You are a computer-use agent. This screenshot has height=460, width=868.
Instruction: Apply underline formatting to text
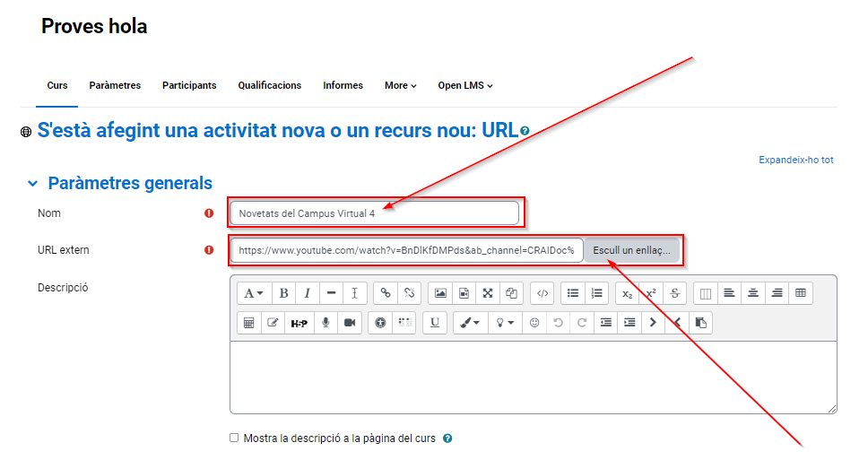coord(435,323)
